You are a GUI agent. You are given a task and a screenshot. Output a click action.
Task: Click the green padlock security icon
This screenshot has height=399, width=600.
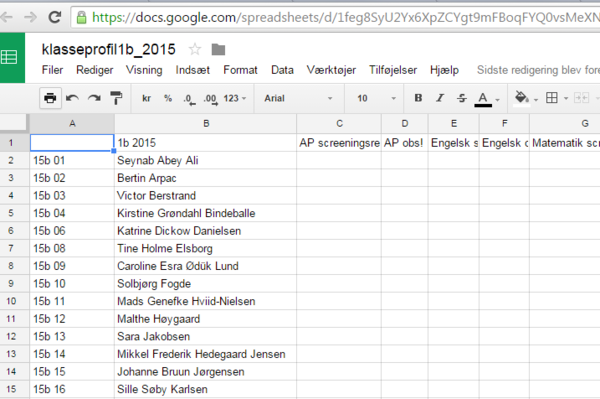coord(81,18)
